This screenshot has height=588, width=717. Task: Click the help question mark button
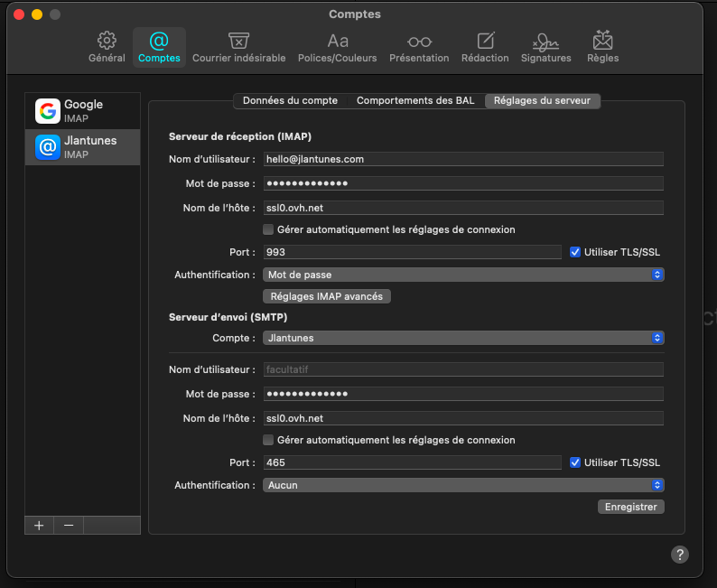(680, 555)
